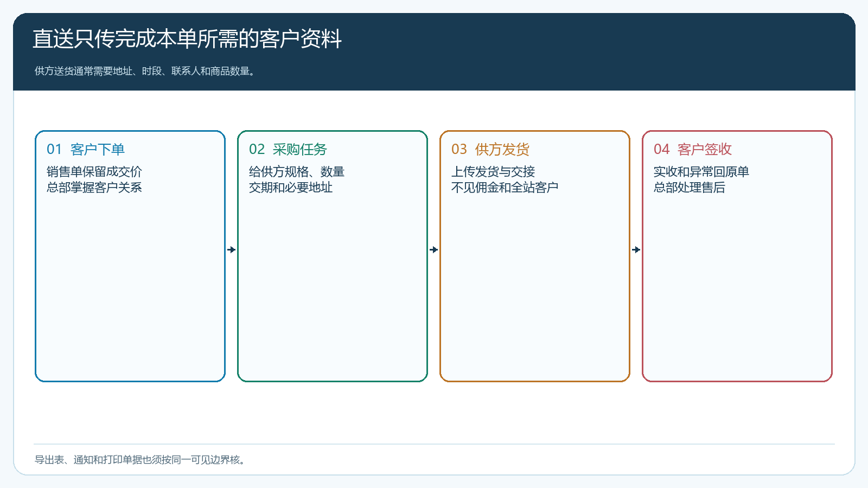Click the arrow between steps 03 and 04
The height and width of the screenshot is (488, 868).
pyautogui.click(x=636, y=249)
